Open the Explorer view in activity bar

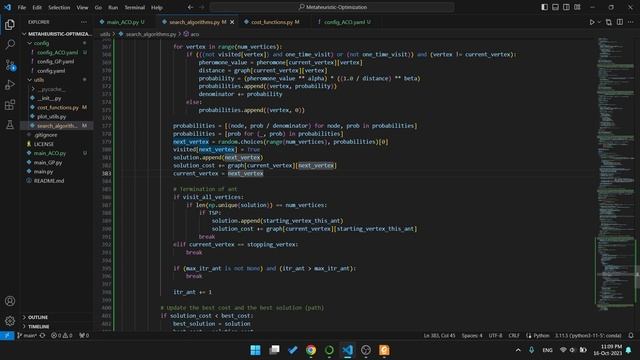tap(10, 24)
